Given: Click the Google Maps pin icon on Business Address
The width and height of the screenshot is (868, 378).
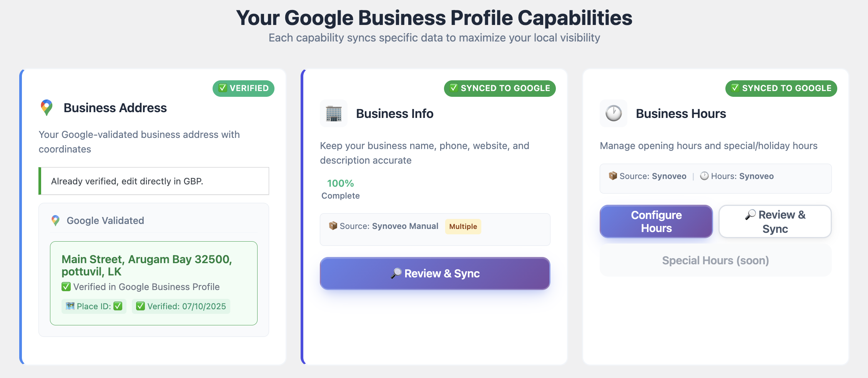Looking at the screenshot, I should (x=46, y=108).
